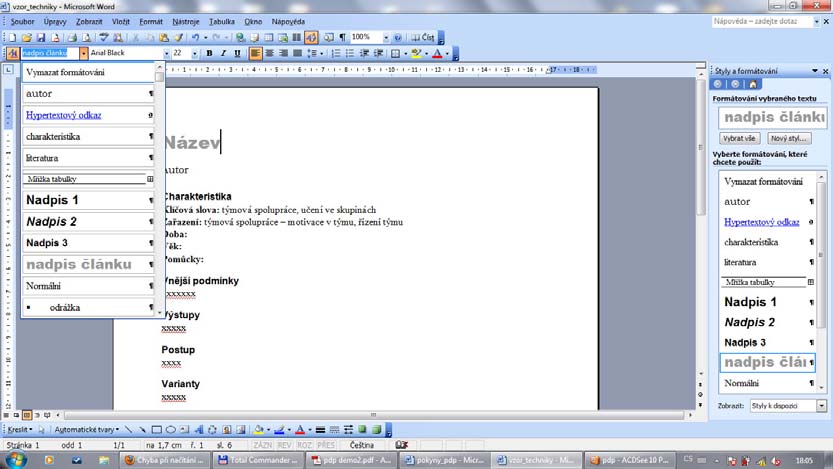The width and height of the screenshot is (833, 469).
Task: Open the Document Map pane icon
Action: click(x=329, y=37)
